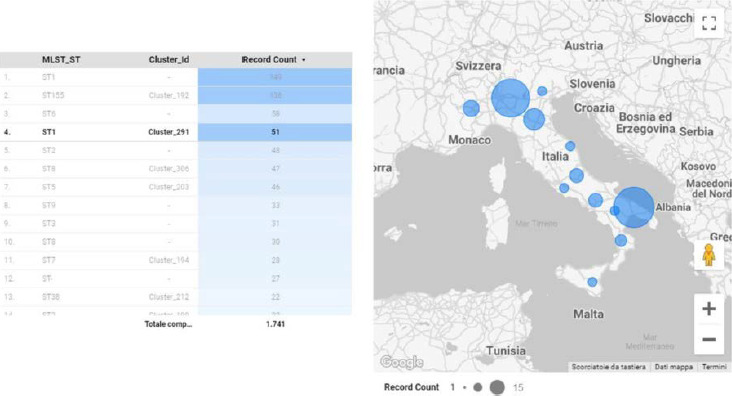Image resolution: width=732 pixels, height=396 pixels.
Task: Zoom in the map with plus button
Action: [x=709, y=309]
